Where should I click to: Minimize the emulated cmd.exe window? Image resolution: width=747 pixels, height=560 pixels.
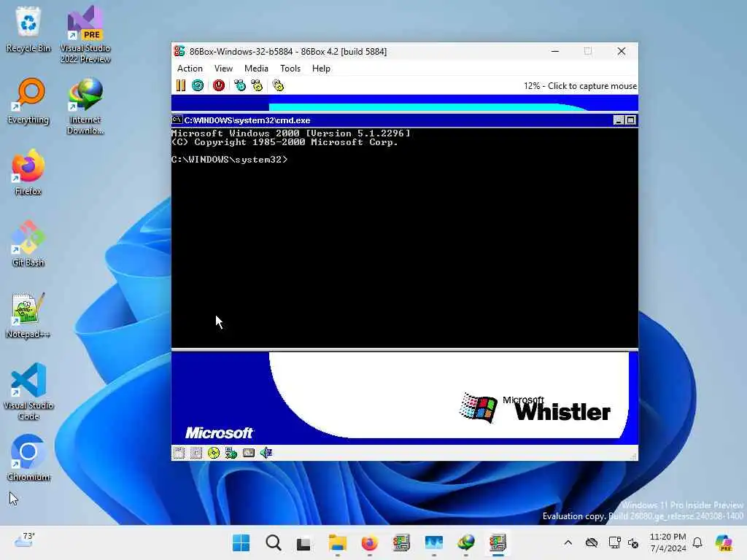pos(619,120)
